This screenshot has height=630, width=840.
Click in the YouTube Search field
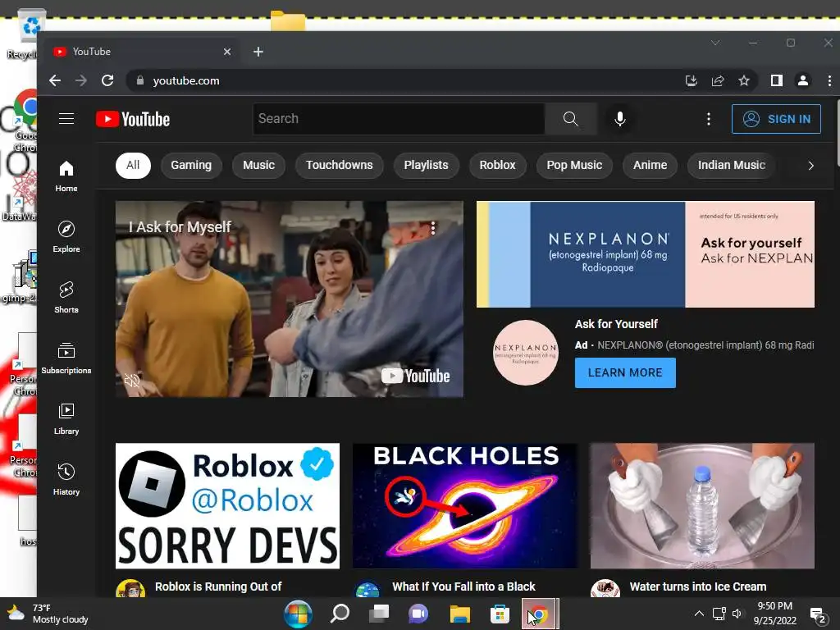pyautogui.click(x=399, y=118)
